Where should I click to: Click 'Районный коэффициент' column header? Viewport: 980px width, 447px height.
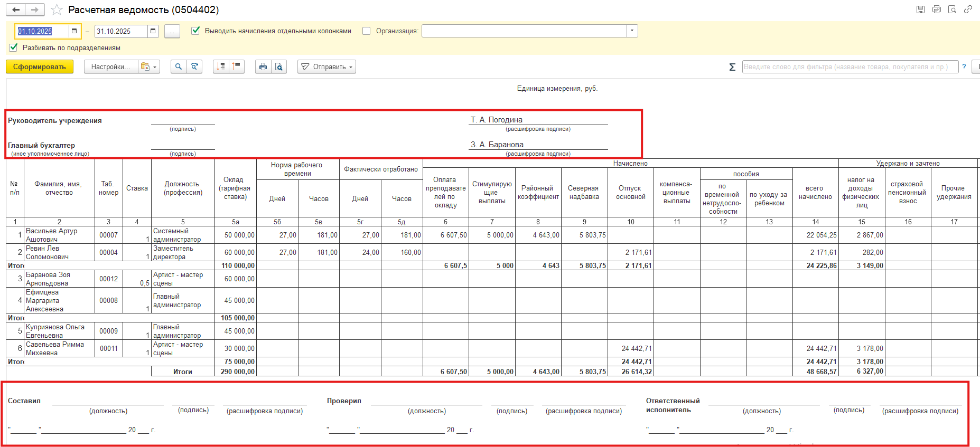[538, 193]
